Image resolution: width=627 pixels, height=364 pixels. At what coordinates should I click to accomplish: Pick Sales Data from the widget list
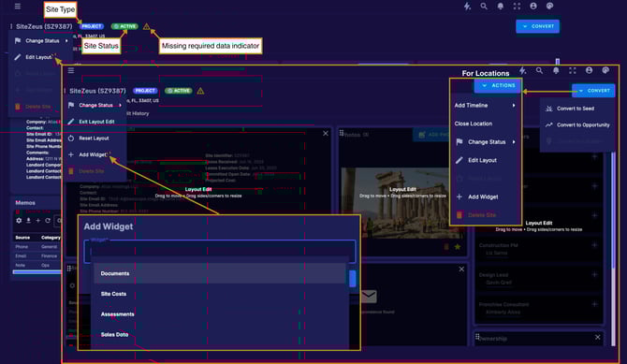coord(220,335)
